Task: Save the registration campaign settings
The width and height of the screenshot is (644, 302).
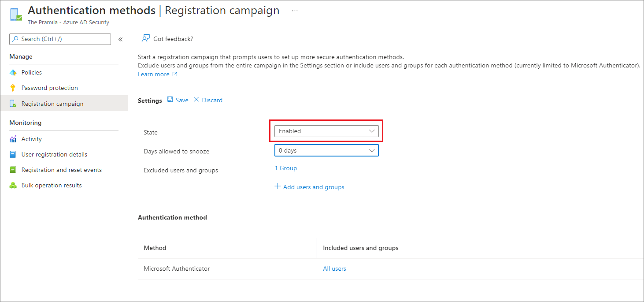Action: coord(178,100)
